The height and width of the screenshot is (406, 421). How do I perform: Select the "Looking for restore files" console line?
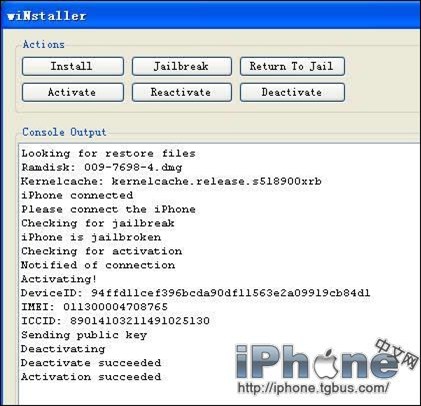pyautogui.click(x=108, y=153)
